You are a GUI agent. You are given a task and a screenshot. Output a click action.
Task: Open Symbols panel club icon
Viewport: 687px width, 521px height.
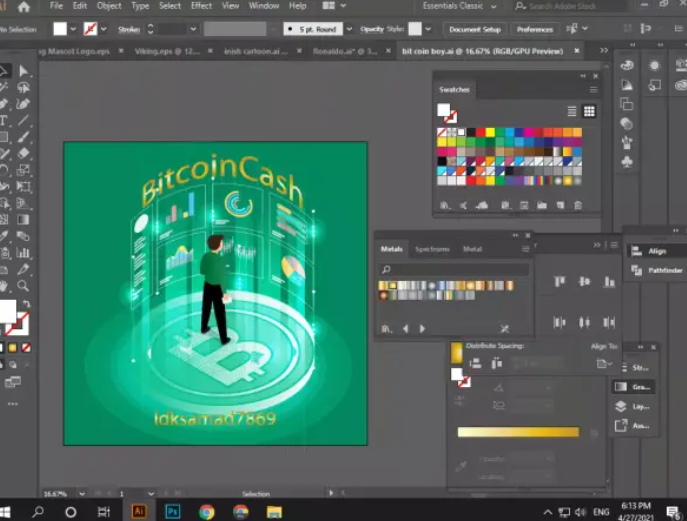point(627,161)
